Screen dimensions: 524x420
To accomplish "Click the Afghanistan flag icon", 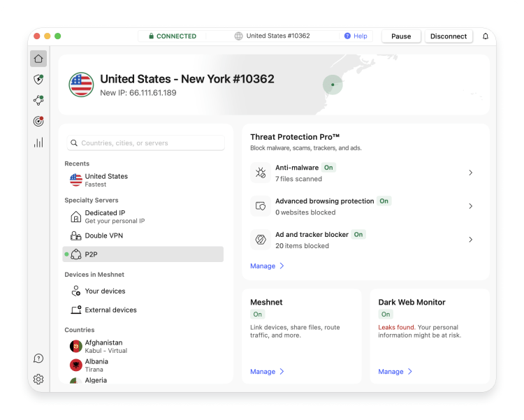I will click(x=76, y=347).
